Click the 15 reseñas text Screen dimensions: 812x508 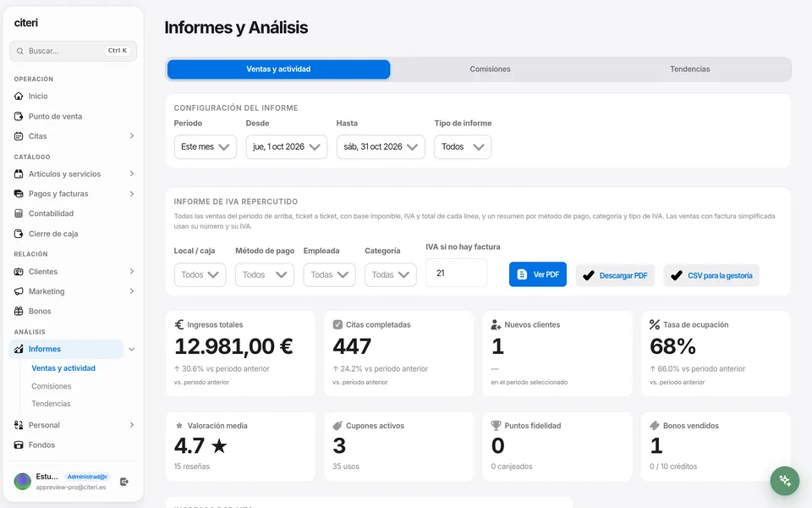point(192,467)
